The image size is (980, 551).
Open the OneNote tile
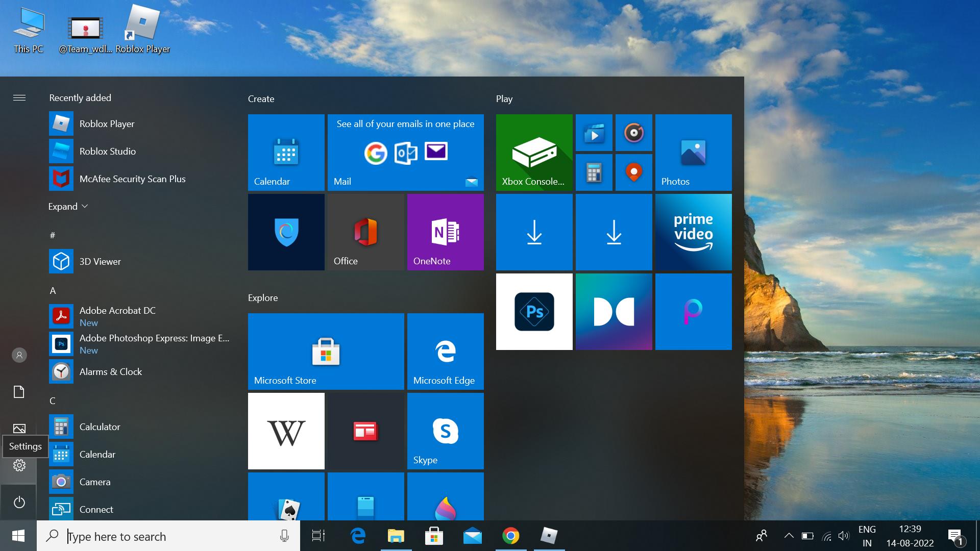(x=445, y=232)
